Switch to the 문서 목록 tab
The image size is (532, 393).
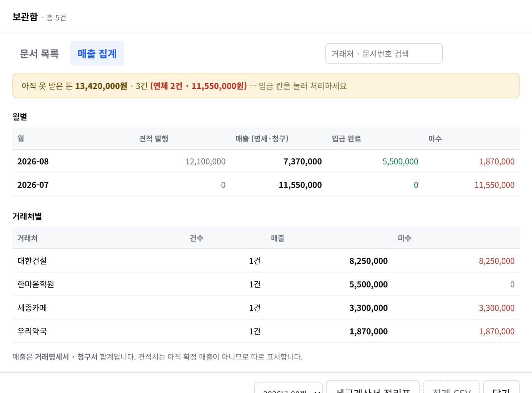pos(39,54)
